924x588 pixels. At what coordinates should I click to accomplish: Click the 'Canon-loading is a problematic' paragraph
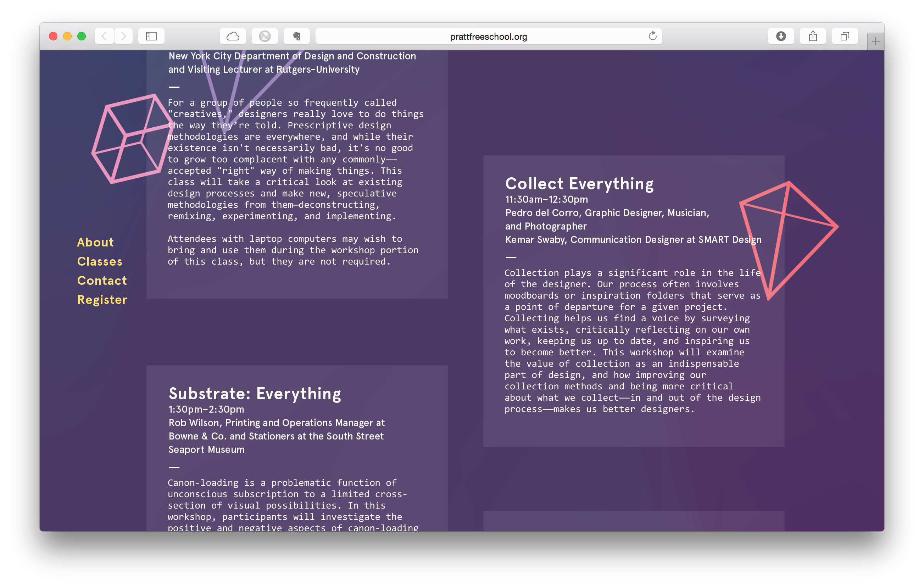(293, 505)
